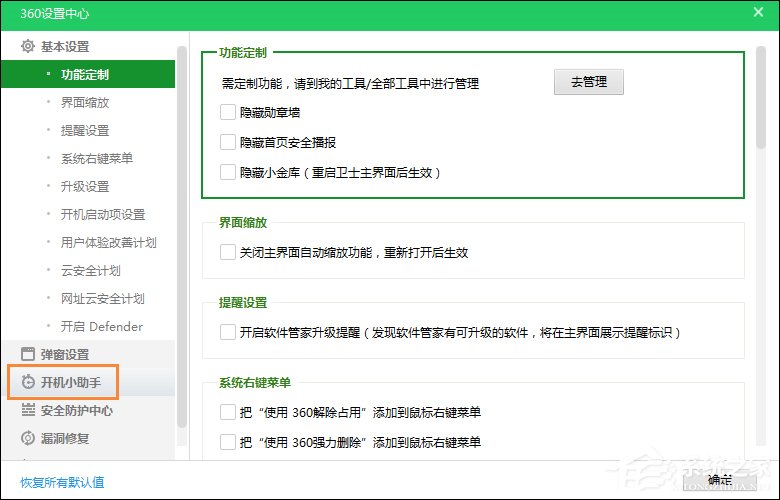
Task: Click the 恢复所有默认值 link
Action: pyautogui.click(x=62, y=483)
